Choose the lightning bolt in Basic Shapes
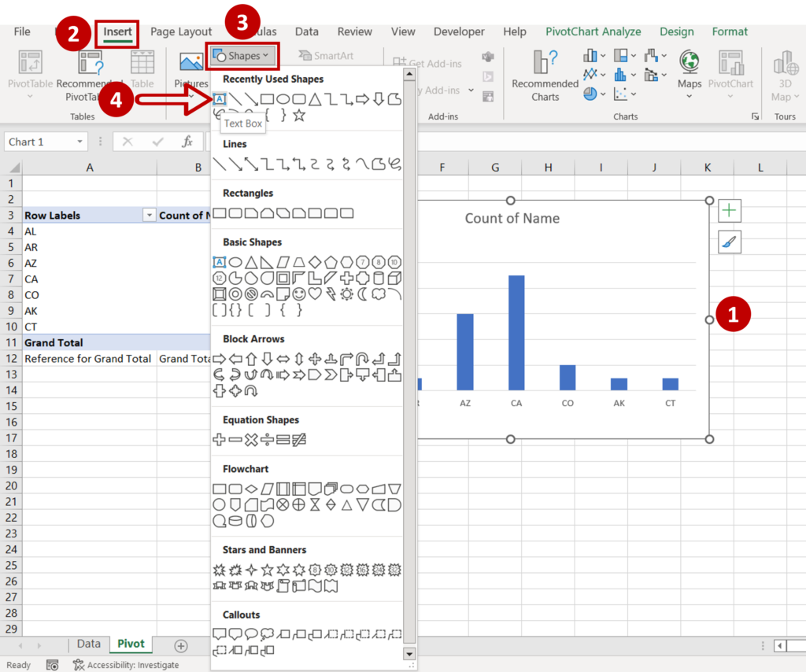This screenshot has height=672, width=806. (331, 294)
